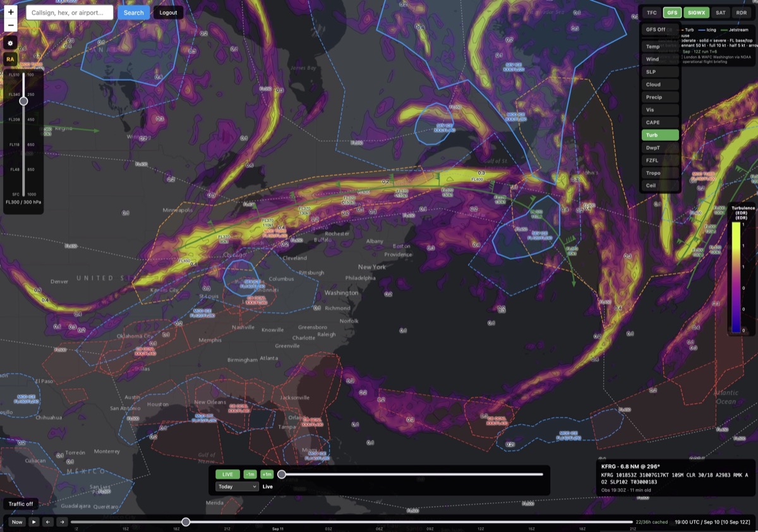Select the Vis GFS layer
758x532 pixels.
pyautogui.click(x=660, y=110)
